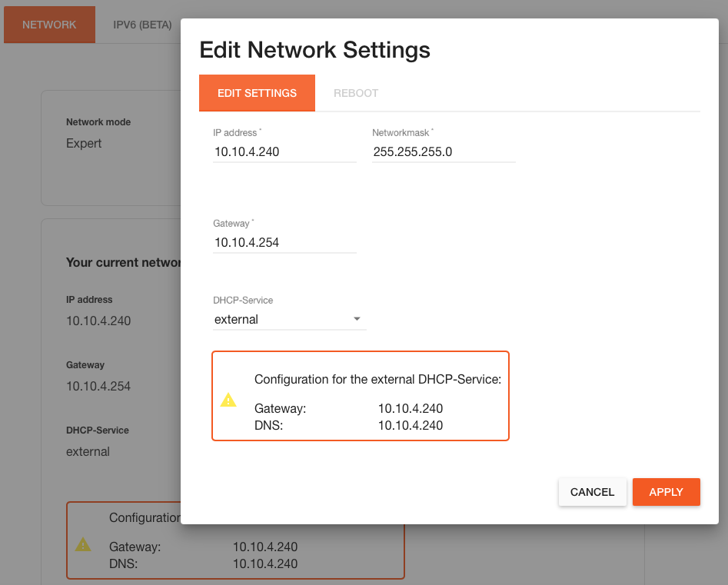Select the EDIT SETTINGS tab
The image size is (728, 585).
(257, 93)
